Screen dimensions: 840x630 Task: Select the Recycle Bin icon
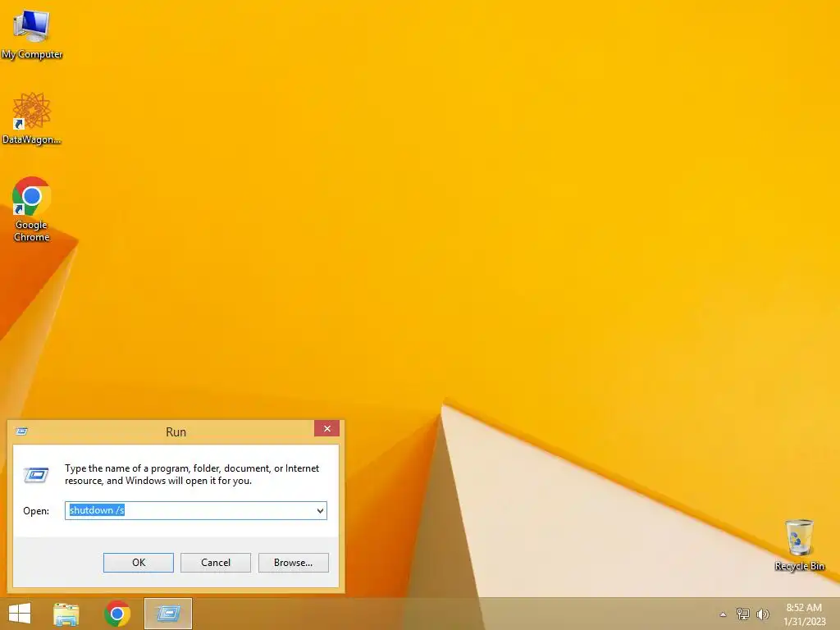(x=799, y=545)
